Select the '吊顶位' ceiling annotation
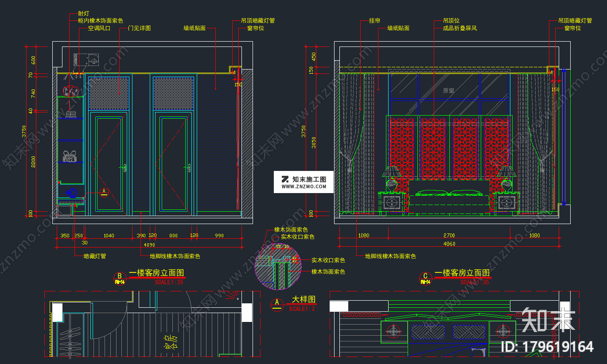Image resolution: width=607 pixels, height=364 pixels. coord(451,21)
